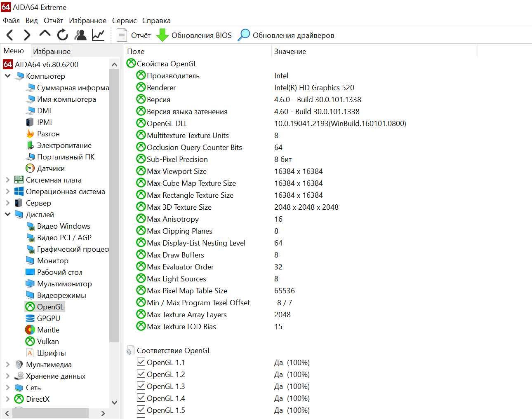The width and height of the screenshot is (532, 419).
Task: Select the Шрифты fonts icon
Action: 30,353
